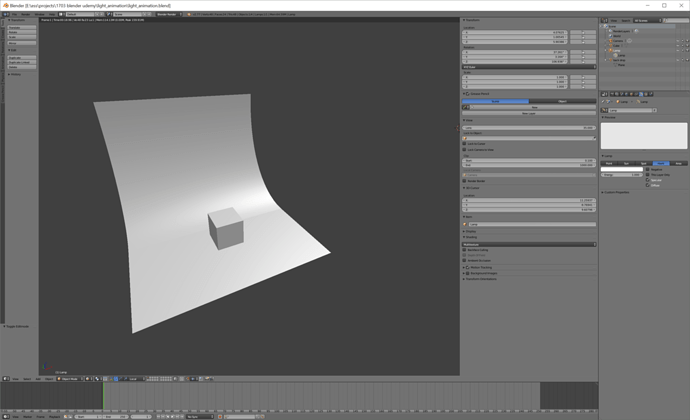Click the properties editor type icon
This screenshot has width=690, height=420.
[x=604, y=94]
